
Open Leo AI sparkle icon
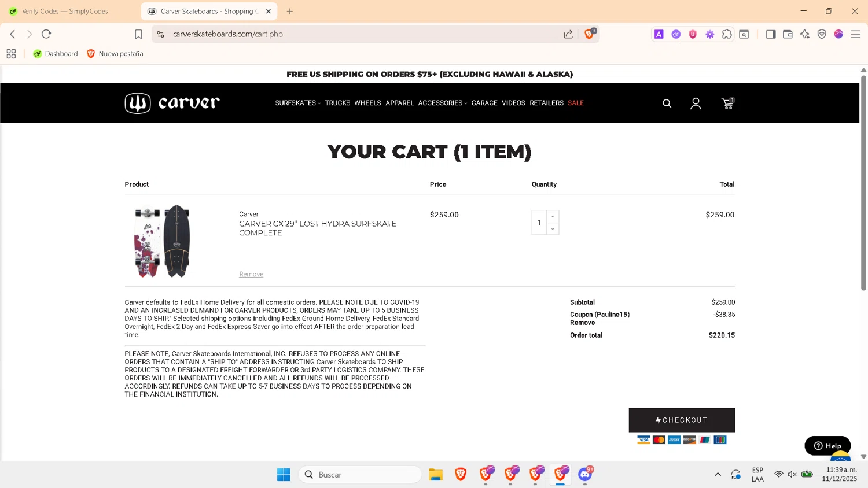[x=804, y=34]
